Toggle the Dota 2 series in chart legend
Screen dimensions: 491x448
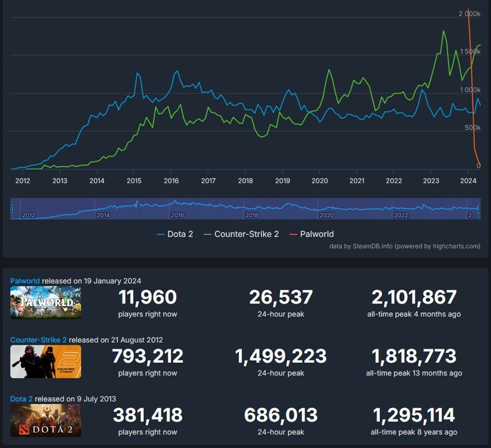point(175,234)
